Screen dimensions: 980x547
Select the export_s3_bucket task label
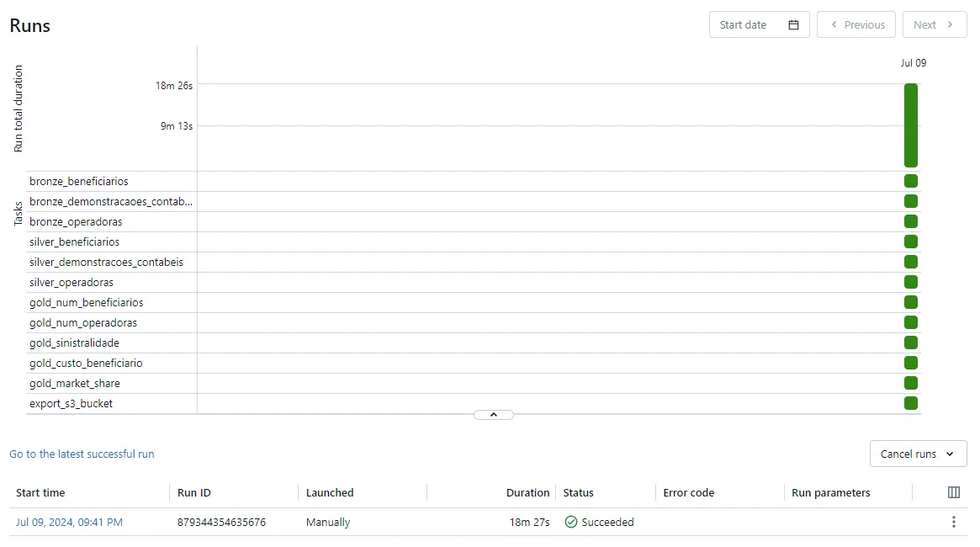pos(71,404)
